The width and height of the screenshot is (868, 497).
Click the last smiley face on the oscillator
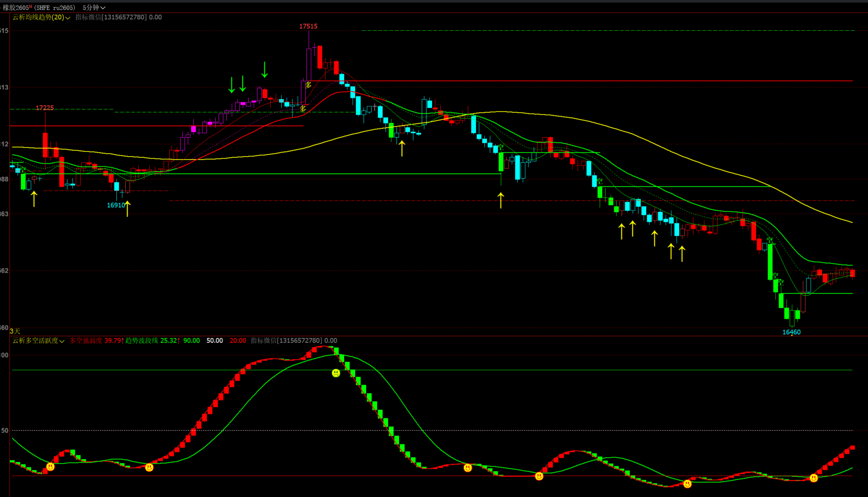click(x=814, y=478)
